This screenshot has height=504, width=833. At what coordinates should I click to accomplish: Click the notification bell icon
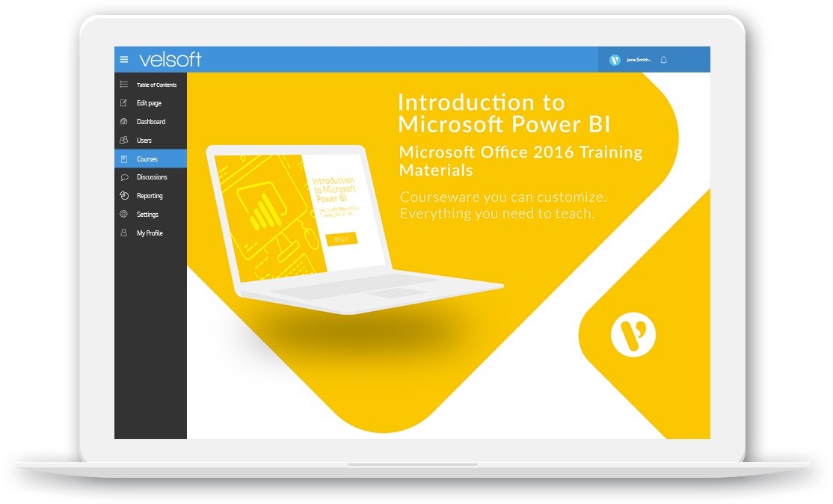663,60
